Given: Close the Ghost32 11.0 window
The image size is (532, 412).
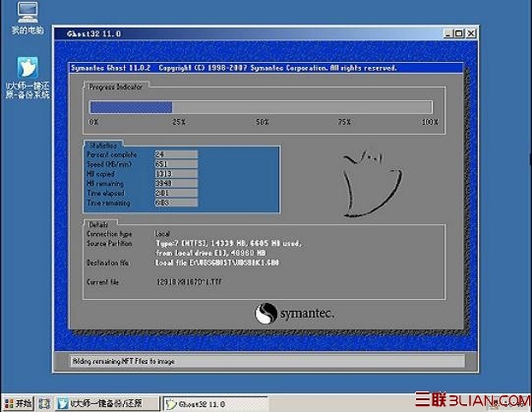Looking at the screenshot, I should [x=471, y=33].
